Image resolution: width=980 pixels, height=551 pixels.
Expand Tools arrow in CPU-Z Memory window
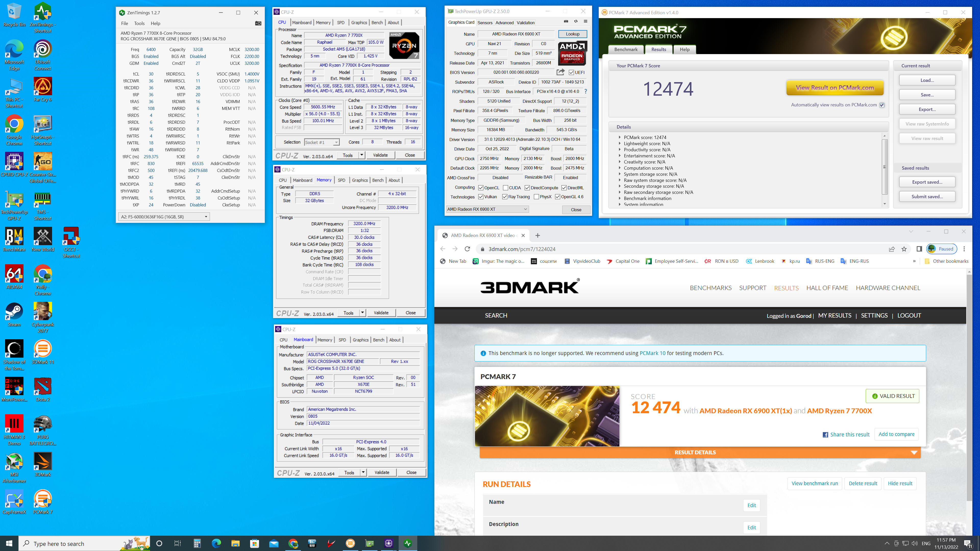tap(362, 313)
